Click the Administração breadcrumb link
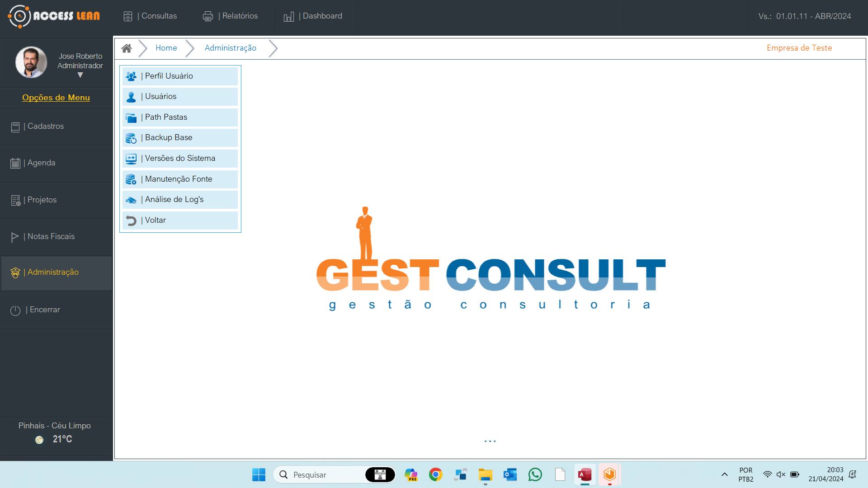 click(230, 48)
